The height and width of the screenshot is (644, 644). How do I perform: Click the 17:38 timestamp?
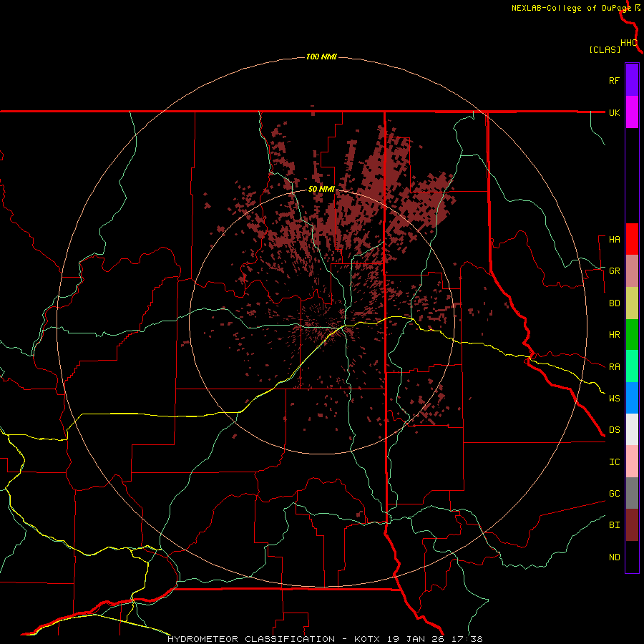469,639
